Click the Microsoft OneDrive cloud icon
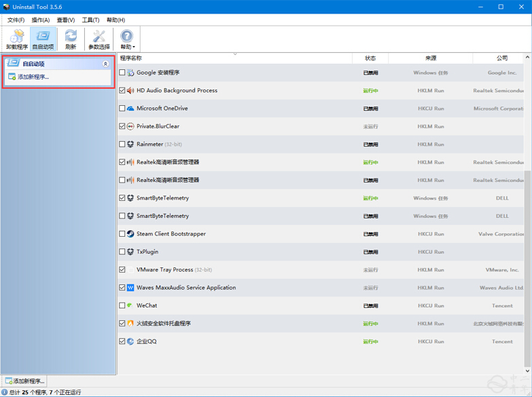The height and width of the screenshot is (397, 532). pyautogui.click(x=130, y=109)
